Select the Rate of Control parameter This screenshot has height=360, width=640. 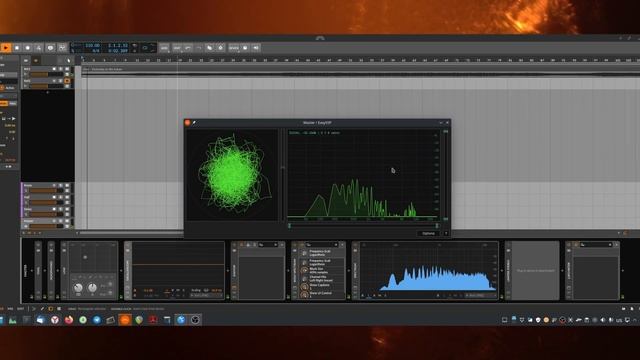click(322, 294)
